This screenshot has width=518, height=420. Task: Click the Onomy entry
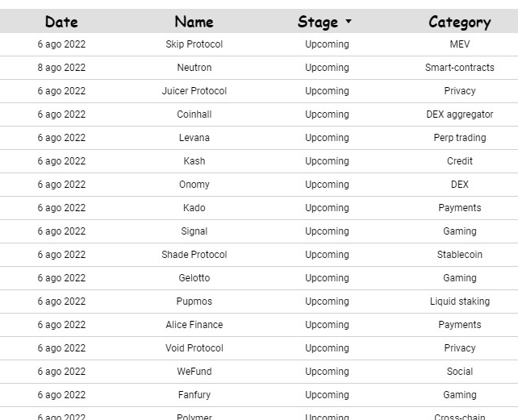[x=194, y=185]
